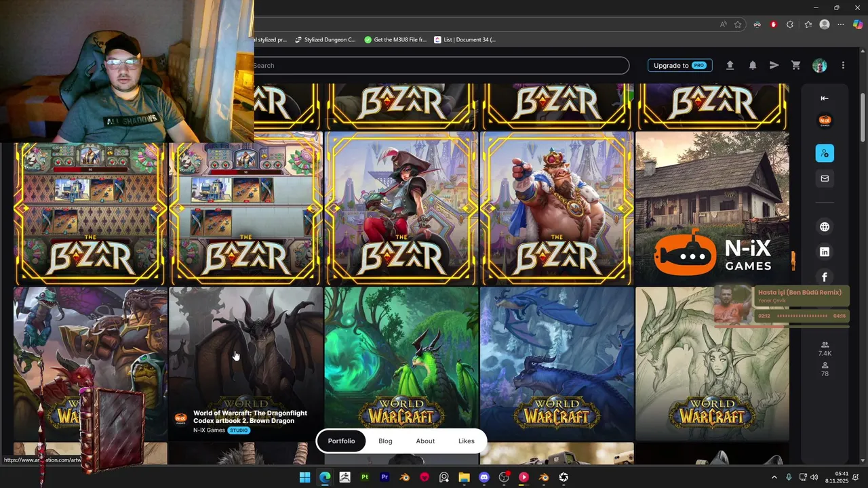Focus the ArtStation search field

[441, 65]
